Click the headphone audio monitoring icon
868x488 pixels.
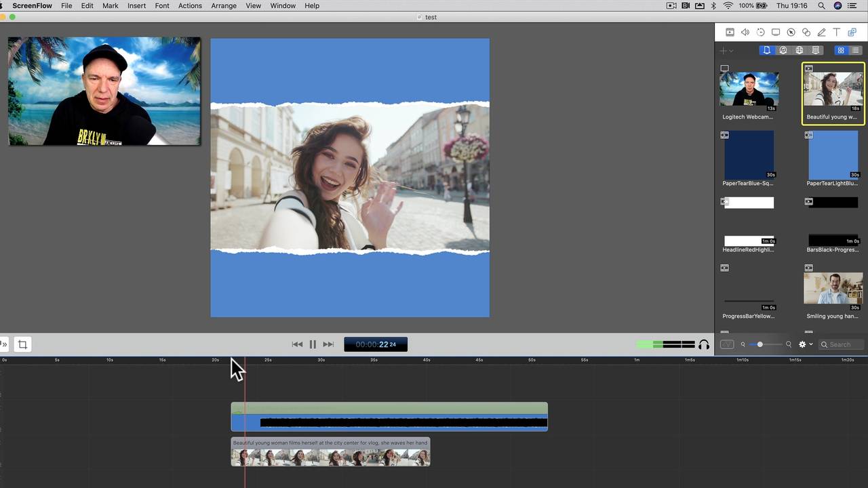[x=704, y=344]
